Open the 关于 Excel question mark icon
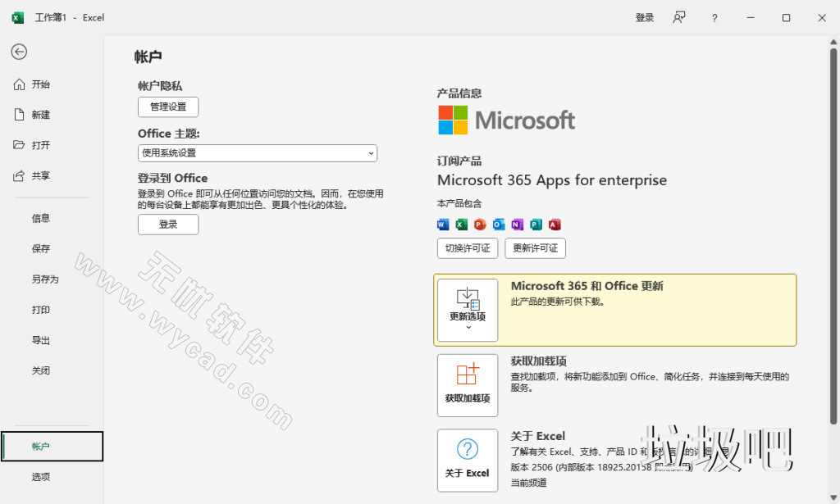The height and width of the screenshot is (504, 840). [x=468, y=449]
